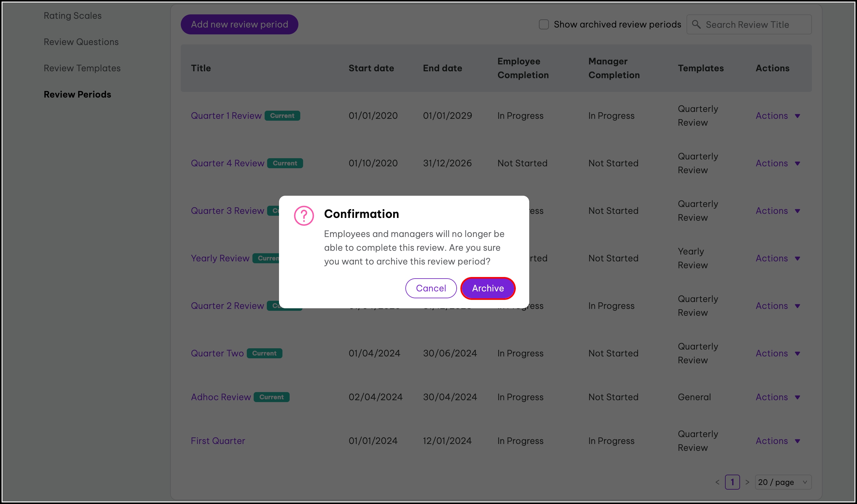Click the search magnifier icon
857x504 pixels.
tap(696, 24)
